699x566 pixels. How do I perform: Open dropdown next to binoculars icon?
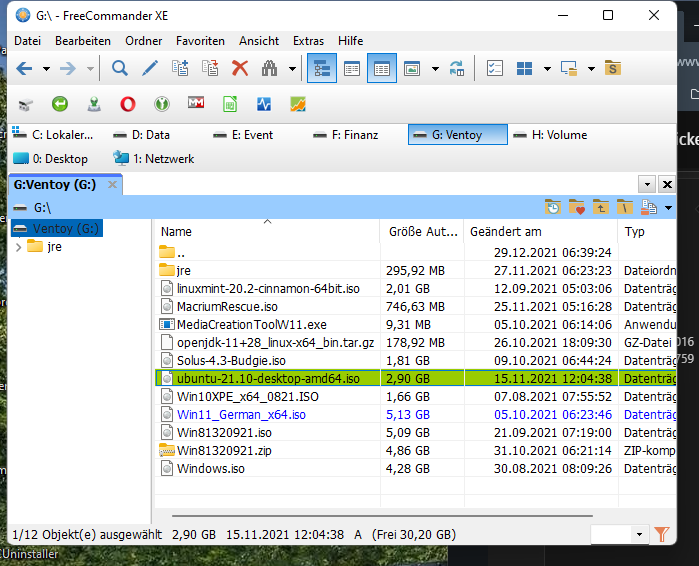point(292,69)
